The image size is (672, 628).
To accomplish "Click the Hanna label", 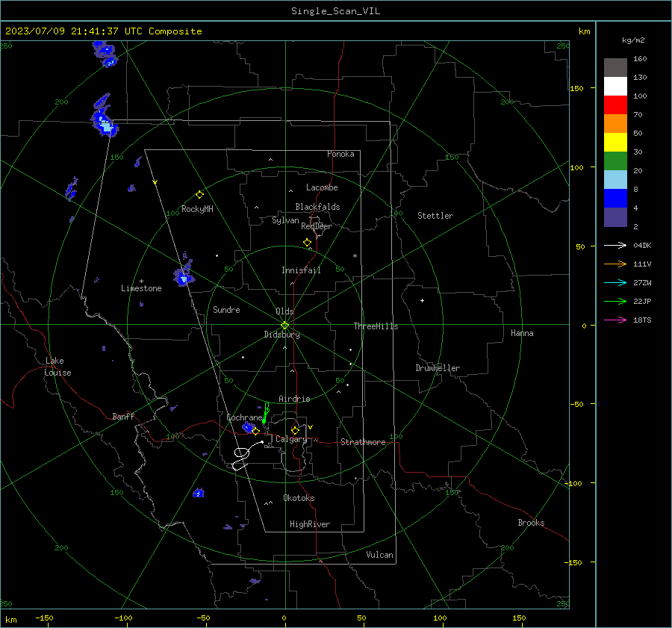I will click(x=522, y=333).
